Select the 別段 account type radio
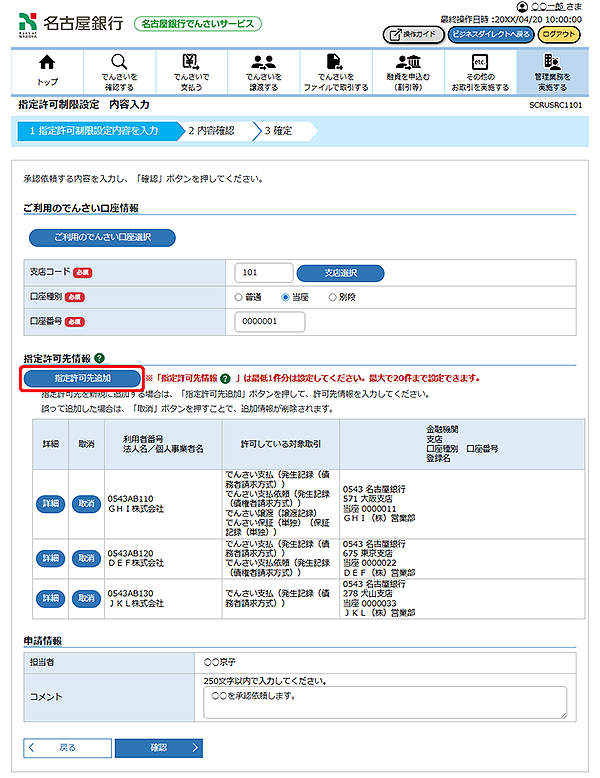Screen dimensions: 600x778 (x=331, y=297)
